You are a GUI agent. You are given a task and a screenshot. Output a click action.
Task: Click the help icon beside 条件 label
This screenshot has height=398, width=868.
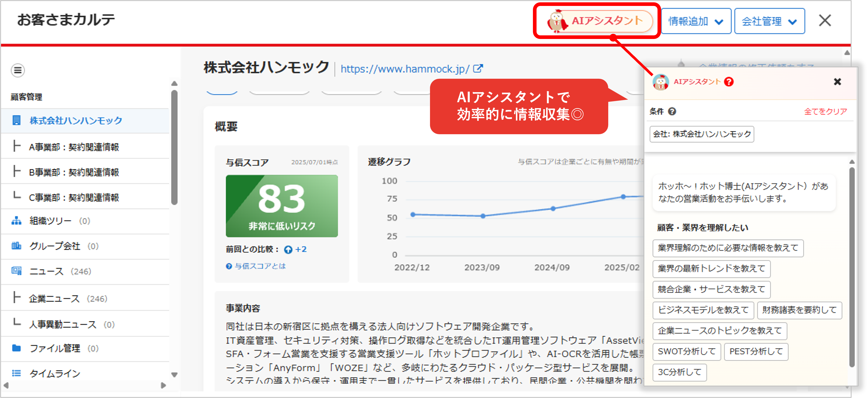tap(672, 111)
